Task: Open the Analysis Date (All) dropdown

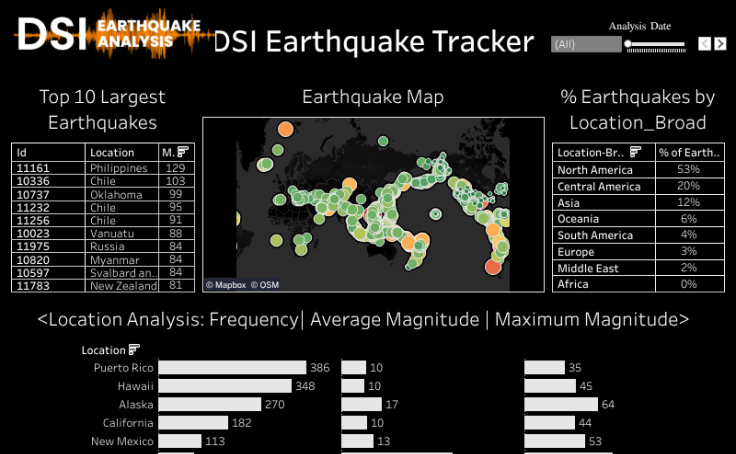Action: point(585,44)
